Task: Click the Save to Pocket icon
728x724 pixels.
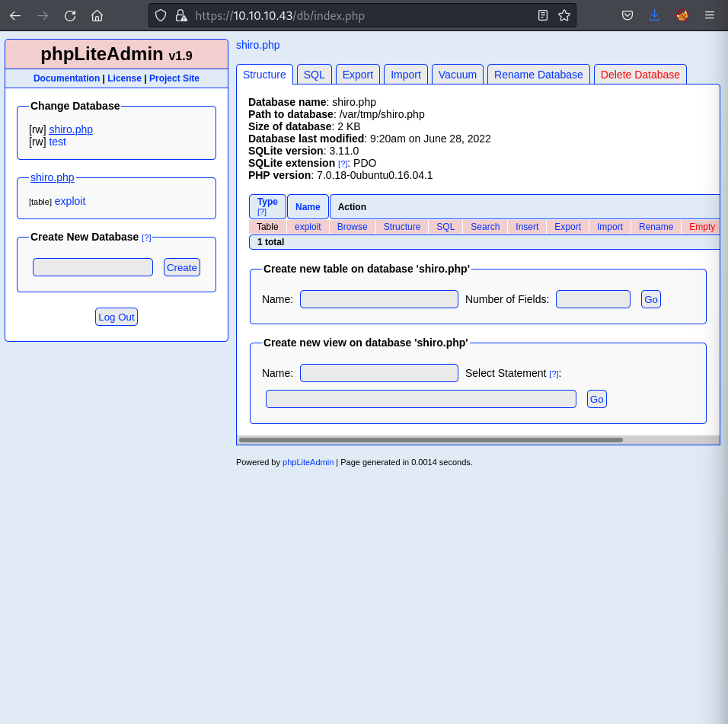Action: point(627,15)
